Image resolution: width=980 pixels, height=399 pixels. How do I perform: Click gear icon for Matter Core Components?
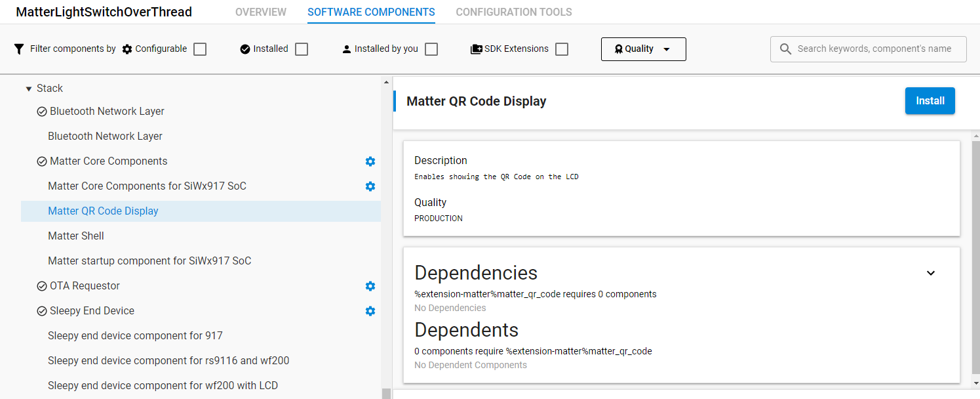point(370,161)
